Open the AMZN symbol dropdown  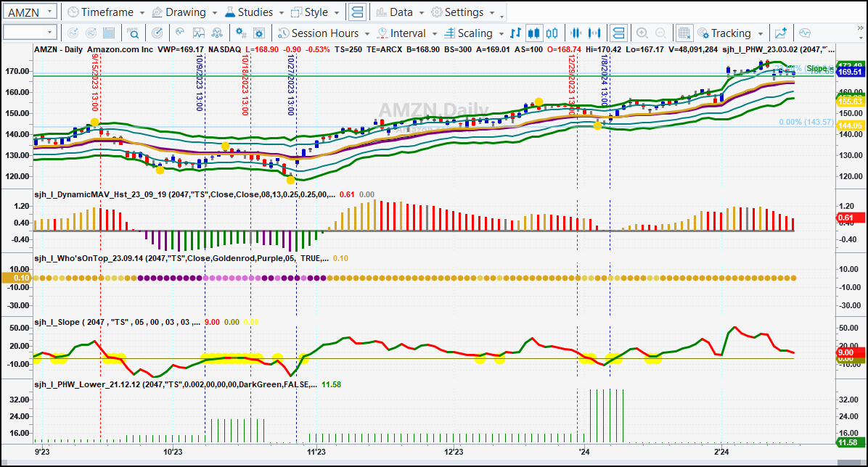point(50,12)
